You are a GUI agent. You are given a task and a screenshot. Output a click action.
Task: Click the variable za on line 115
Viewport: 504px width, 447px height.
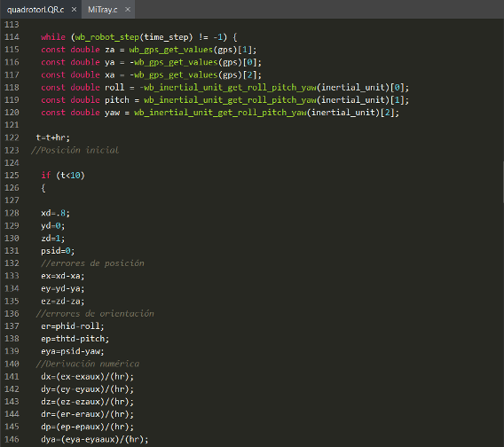coord(110,50)
